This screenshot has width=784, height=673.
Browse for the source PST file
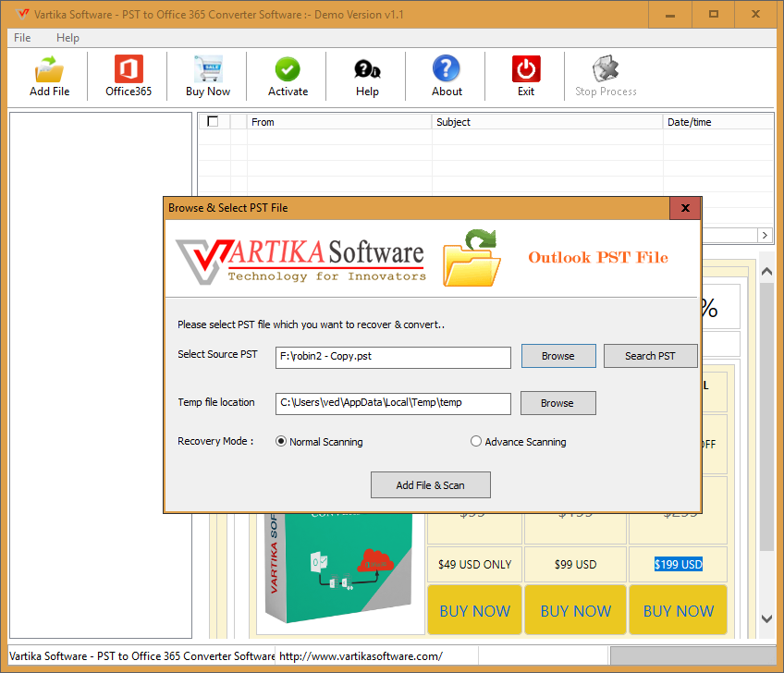point(558,356)
